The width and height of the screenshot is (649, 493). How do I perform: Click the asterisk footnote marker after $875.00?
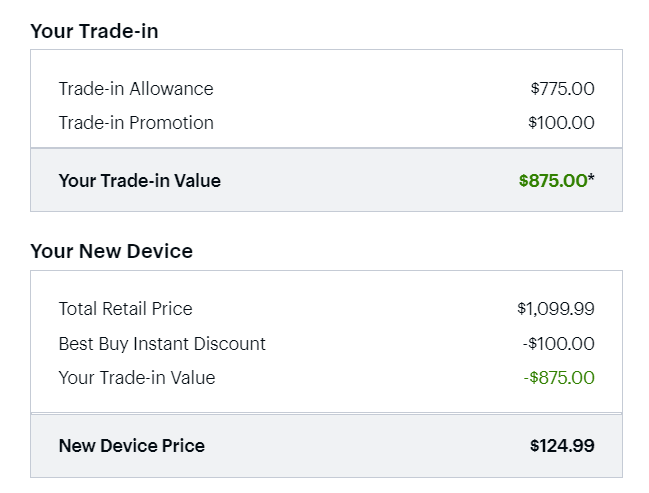591,179
